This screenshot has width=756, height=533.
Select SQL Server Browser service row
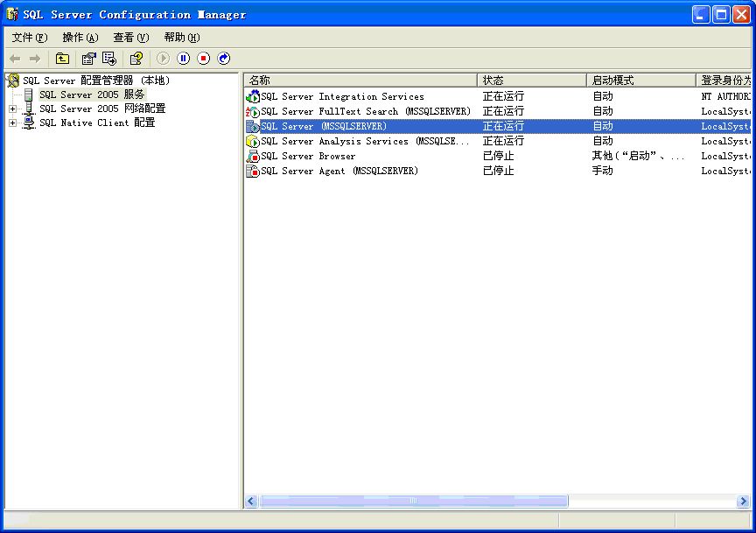pos(498,157)
